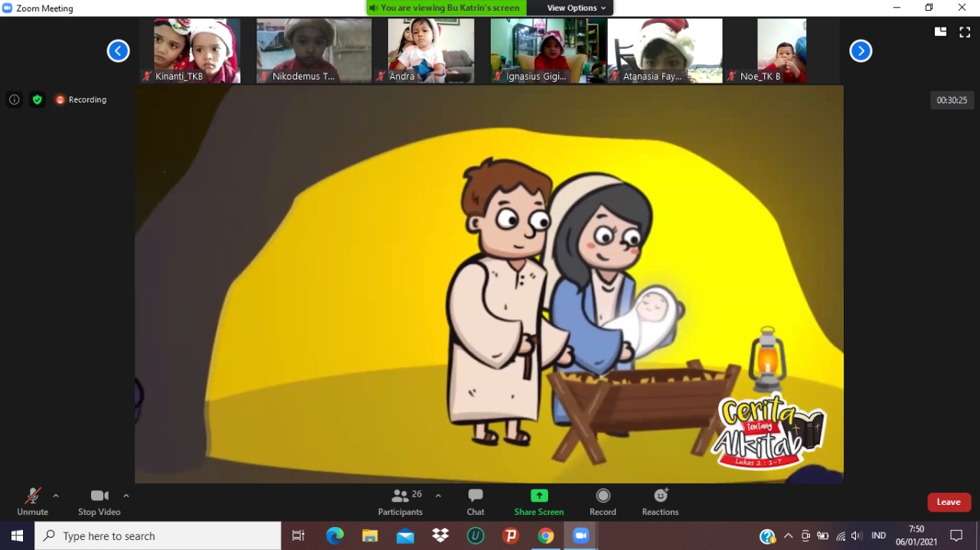Click the green Share Screen button
This screenshot has width=980, height=550.
pyautogui.click(x=539, y=502)
